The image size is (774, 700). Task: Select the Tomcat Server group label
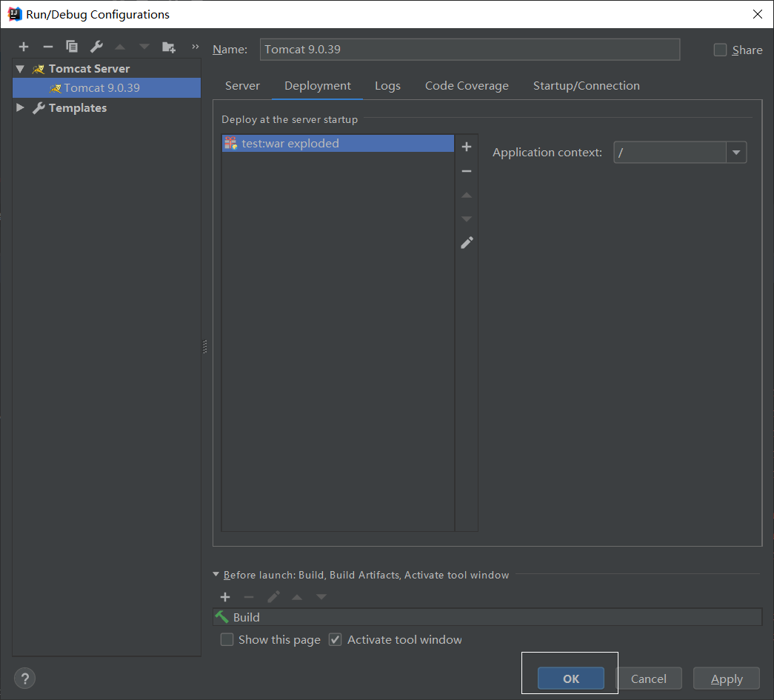89,69
